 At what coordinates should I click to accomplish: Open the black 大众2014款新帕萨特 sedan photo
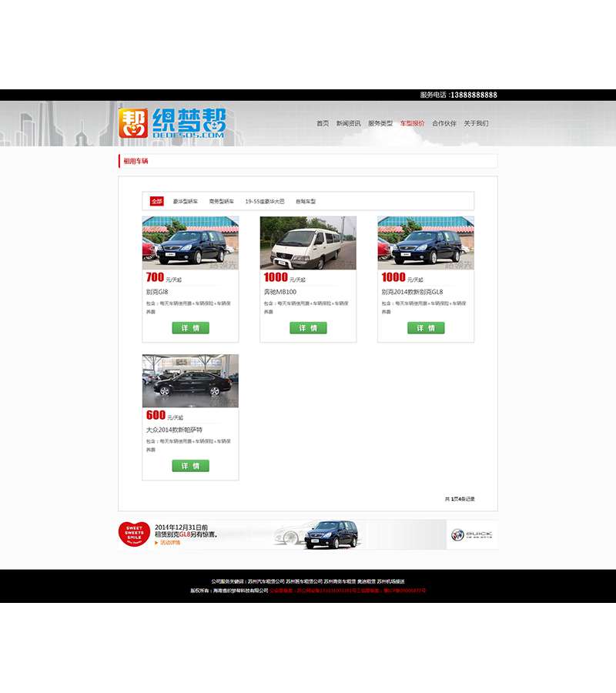[x=190, y=381]
